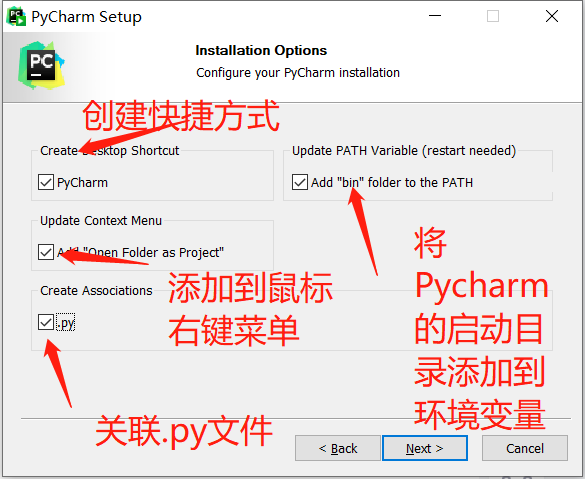The width and height of the screenshot is (585, 479).
Task: Click the Create Desktop Shortcut group title
Action: click(110, 150)
